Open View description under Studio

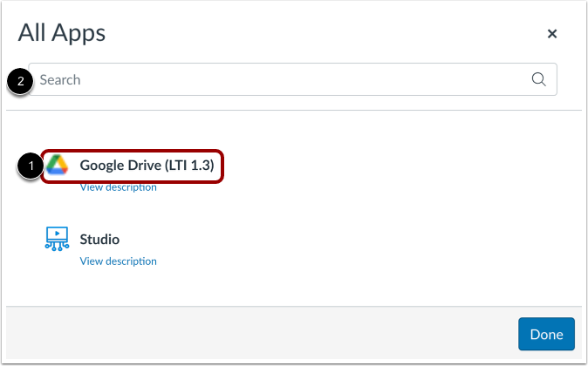pos(118,261)
